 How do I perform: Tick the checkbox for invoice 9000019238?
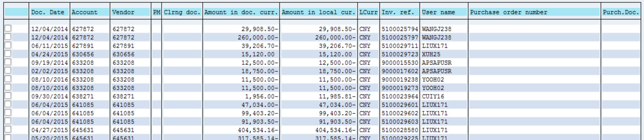point(8,79)
